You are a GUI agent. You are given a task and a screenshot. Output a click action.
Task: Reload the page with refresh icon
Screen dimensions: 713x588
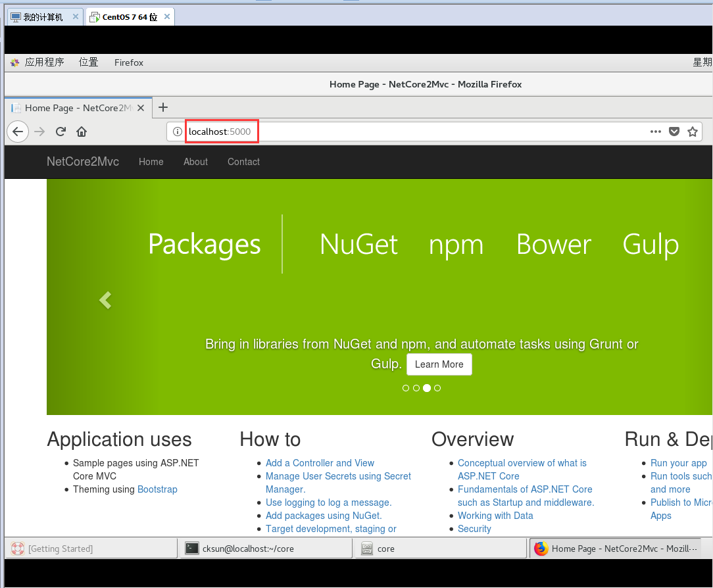(61, 132)
